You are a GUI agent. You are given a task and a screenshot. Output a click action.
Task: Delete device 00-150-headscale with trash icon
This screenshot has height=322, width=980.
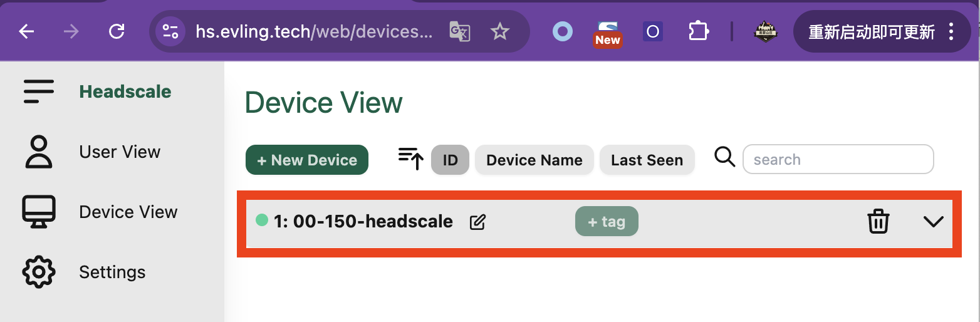[878, 222]
